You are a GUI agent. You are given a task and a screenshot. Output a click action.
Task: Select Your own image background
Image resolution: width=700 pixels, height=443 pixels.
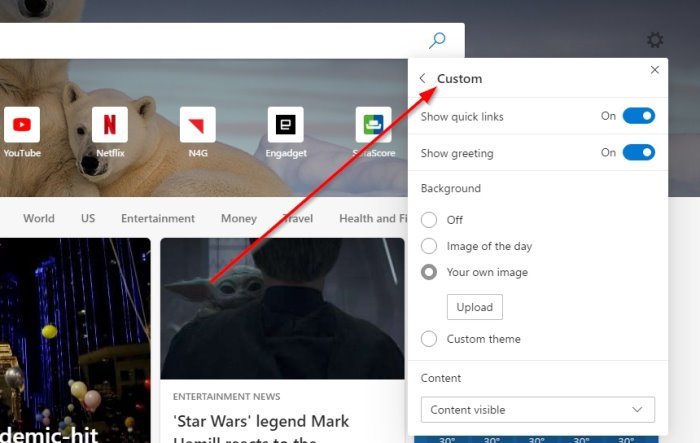point(429,272)
